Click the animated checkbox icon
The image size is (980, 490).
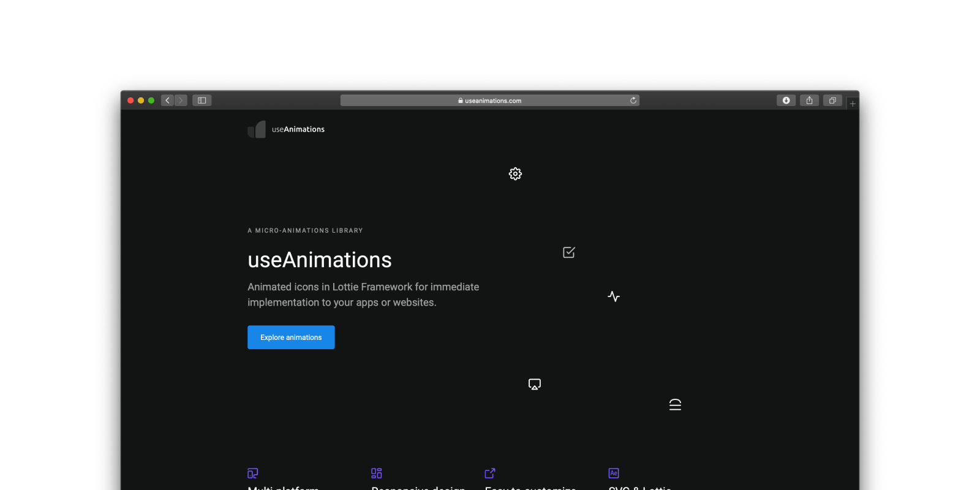pyautogui.click(x=569, y=252)
